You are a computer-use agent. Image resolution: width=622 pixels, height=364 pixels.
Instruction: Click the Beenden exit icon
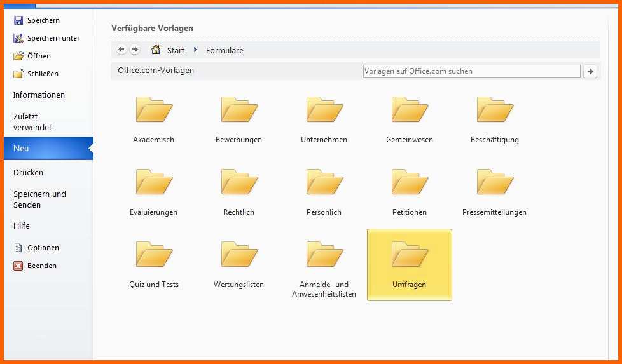(18, 266)
